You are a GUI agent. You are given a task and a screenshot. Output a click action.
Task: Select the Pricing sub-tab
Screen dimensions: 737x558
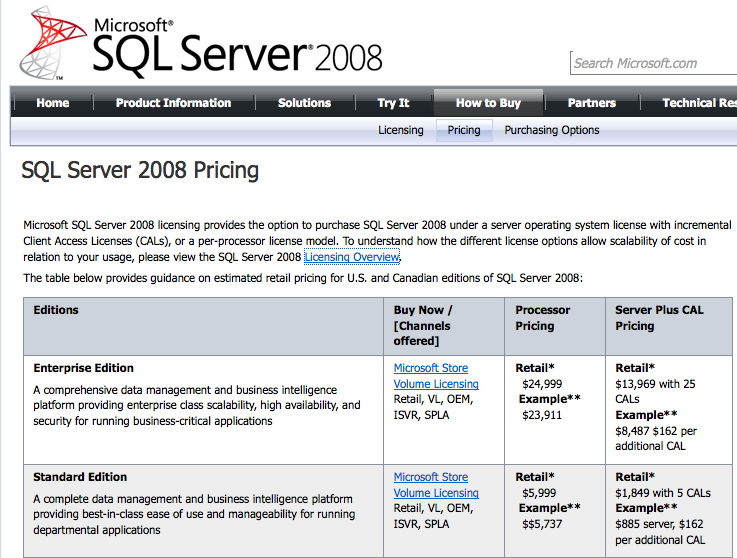pos(464,130)
